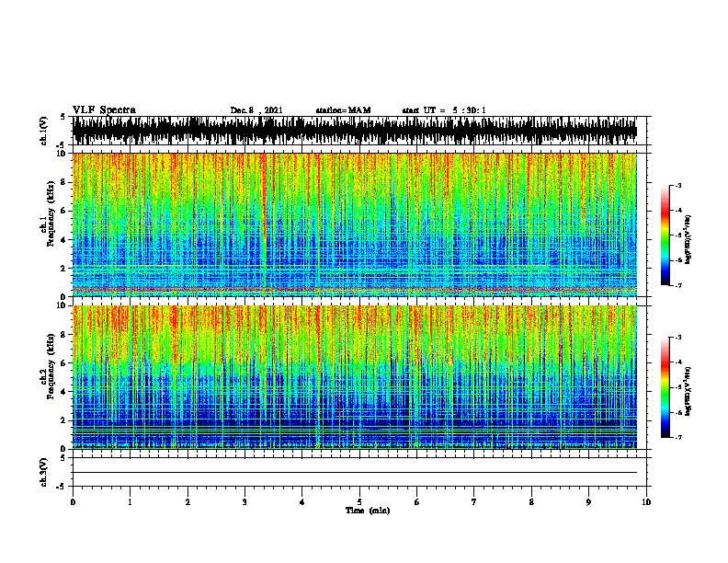Click the "10" kHz label on ch.2 frequency axis

point(63,305)
